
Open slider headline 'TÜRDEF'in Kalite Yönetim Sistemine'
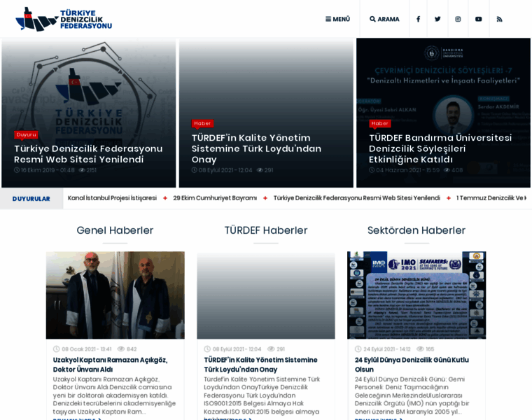click(256, 148)
